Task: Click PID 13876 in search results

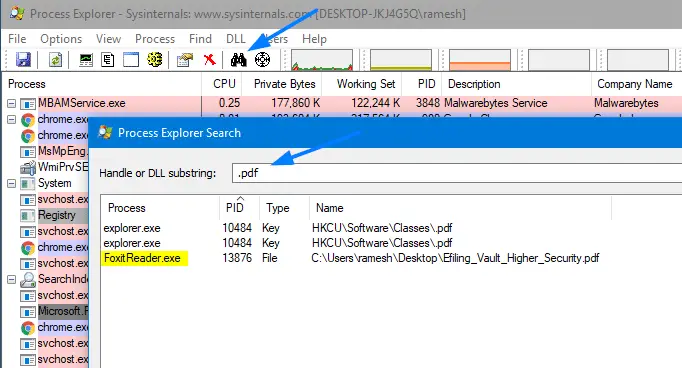Action: click(x=237, y=258)
